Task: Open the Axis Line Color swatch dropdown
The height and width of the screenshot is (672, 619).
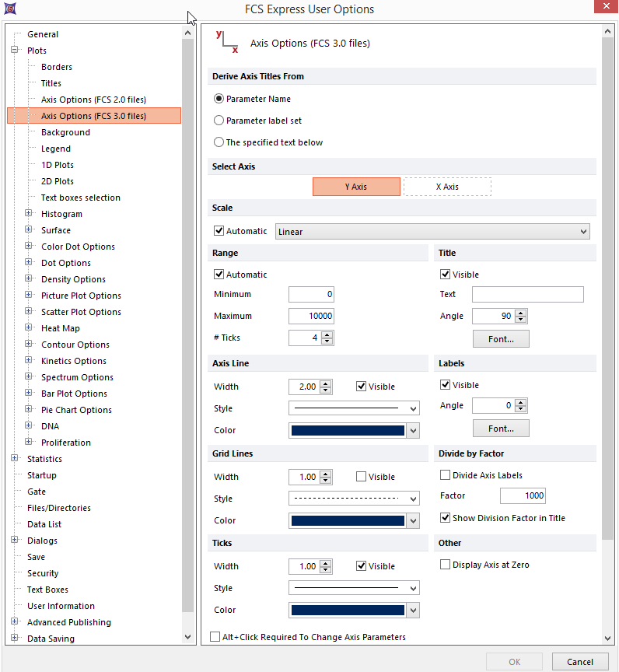Action: tap(413, 430)
